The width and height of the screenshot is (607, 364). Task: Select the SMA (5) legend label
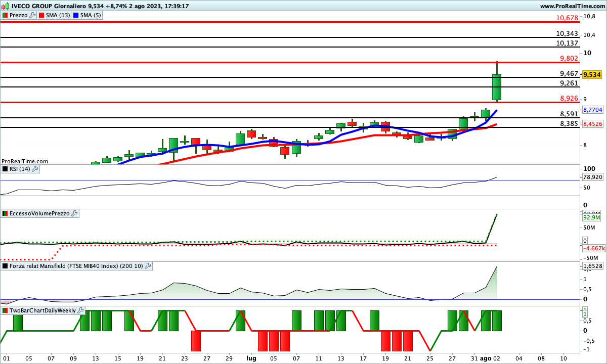click(x=92, y=15)
